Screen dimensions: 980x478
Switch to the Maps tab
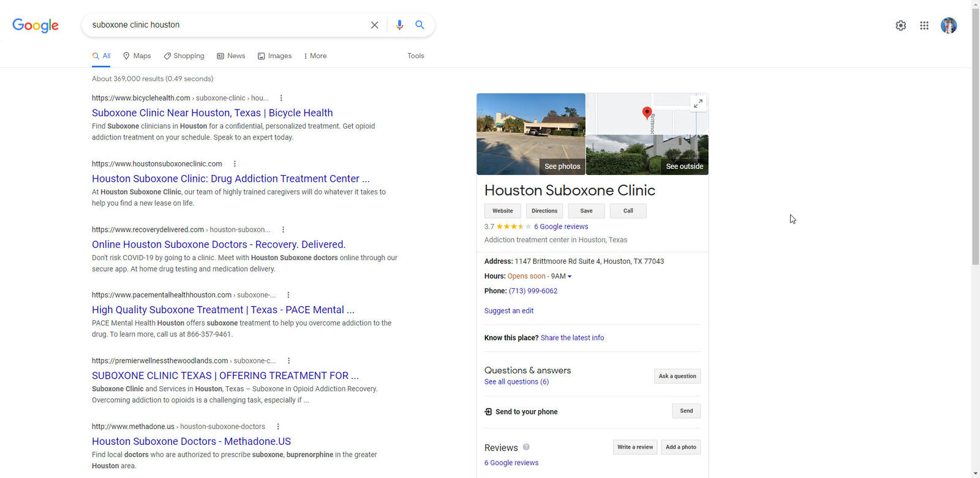tap(137, 56)
